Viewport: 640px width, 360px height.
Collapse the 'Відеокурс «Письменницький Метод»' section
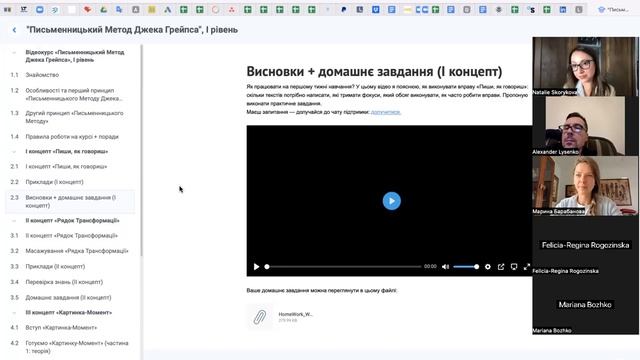tap(14, 52)
